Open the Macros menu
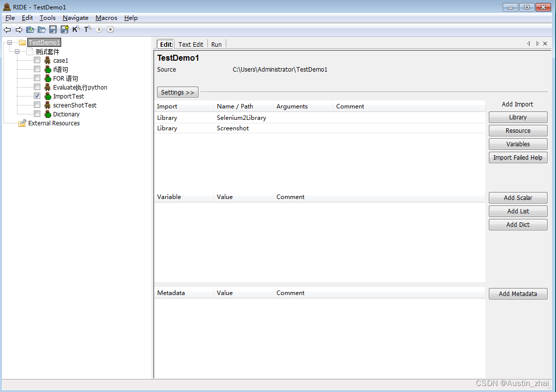Screen dimensions: 556x392 (x=106, y=18)
